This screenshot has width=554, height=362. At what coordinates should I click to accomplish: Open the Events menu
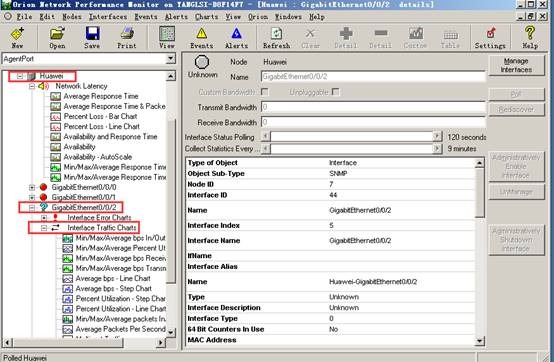coord(146,17)
